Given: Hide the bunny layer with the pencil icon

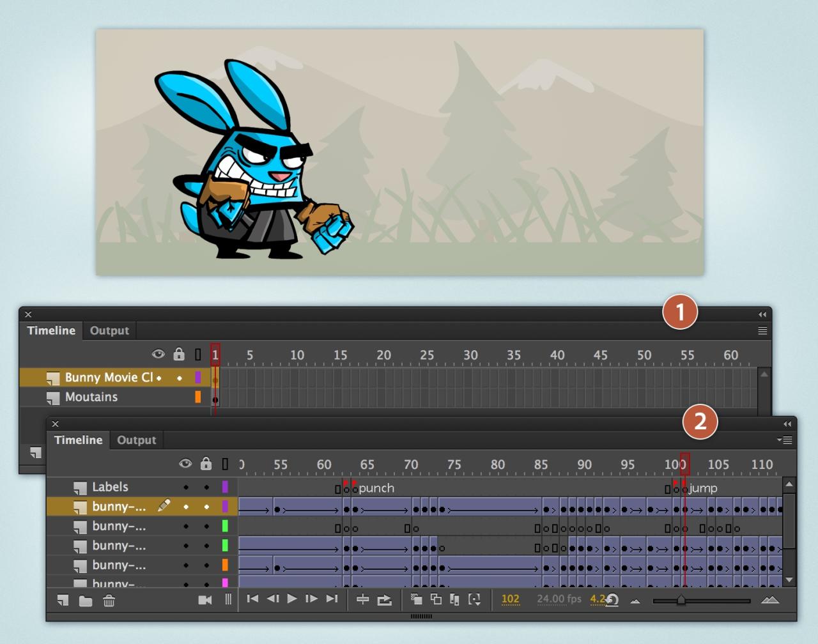Looking at the screenshot, I should click(186, 506).
